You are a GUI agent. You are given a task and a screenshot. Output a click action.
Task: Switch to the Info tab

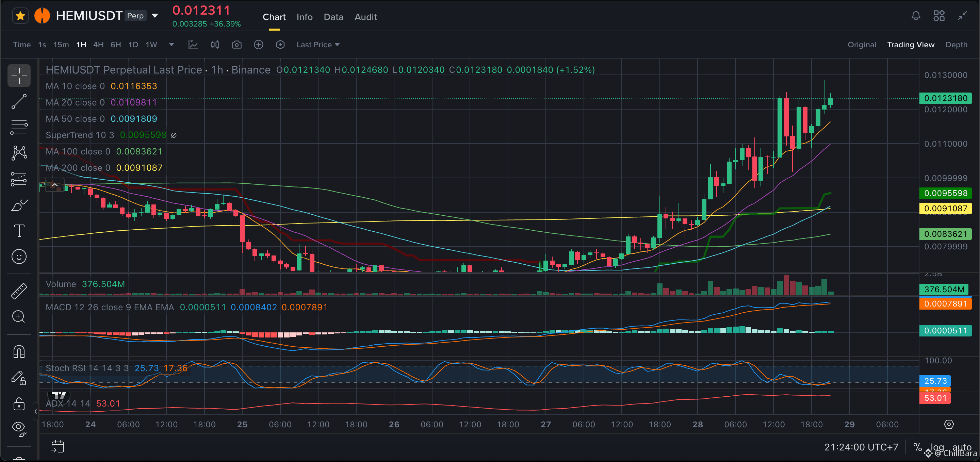pyautogui.click(x=304, y=17)
